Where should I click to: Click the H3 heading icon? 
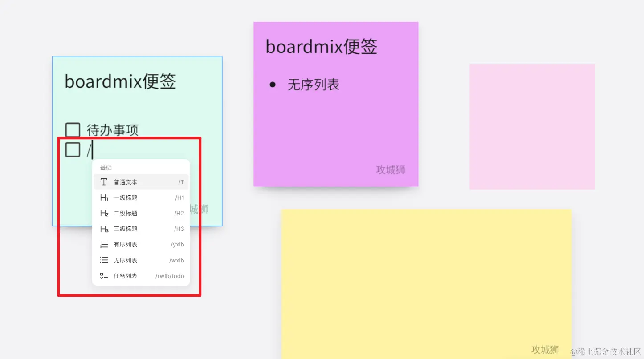(104, 229)
